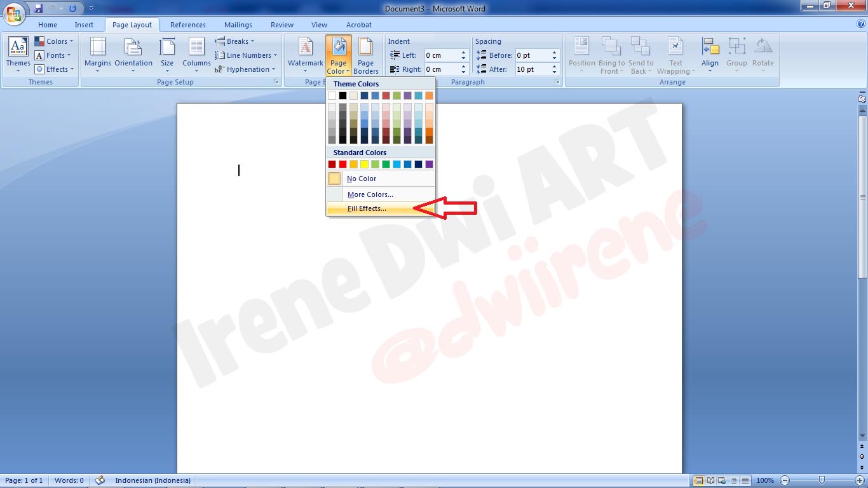The height and width of the screenshot is (488, 868).
Task: Switch to the References tab
Action: (187, 25)
